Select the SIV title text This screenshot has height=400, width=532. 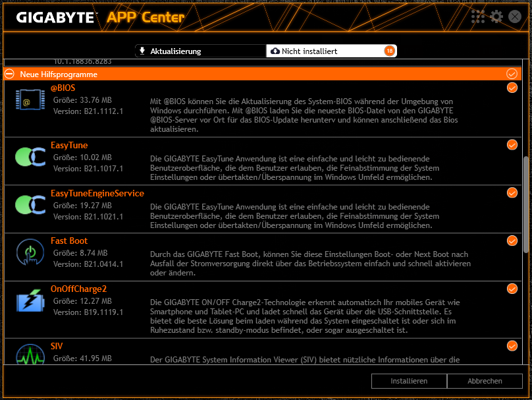[x=57, y=346]
